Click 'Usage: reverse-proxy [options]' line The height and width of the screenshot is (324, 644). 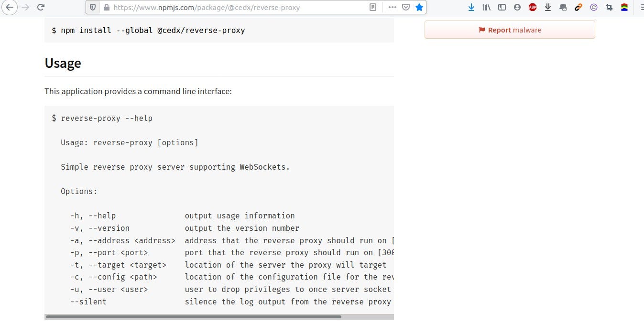129,142
